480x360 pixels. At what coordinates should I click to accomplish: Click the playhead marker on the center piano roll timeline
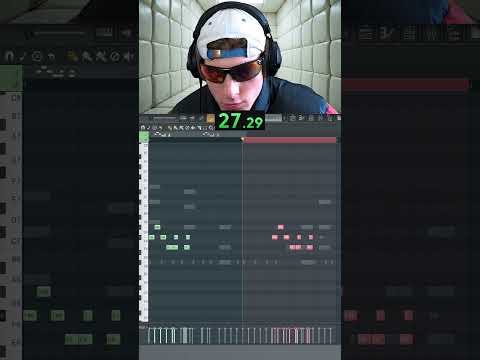click(x=242, y=138)
